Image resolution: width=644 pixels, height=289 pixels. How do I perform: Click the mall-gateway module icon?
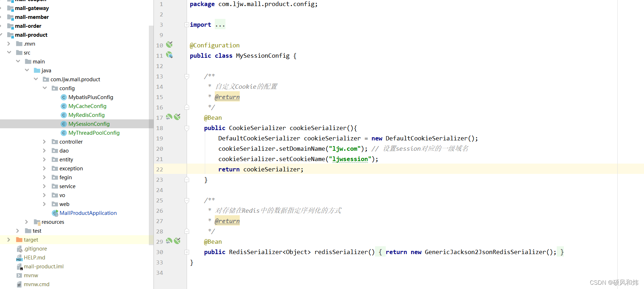[10, 8]
